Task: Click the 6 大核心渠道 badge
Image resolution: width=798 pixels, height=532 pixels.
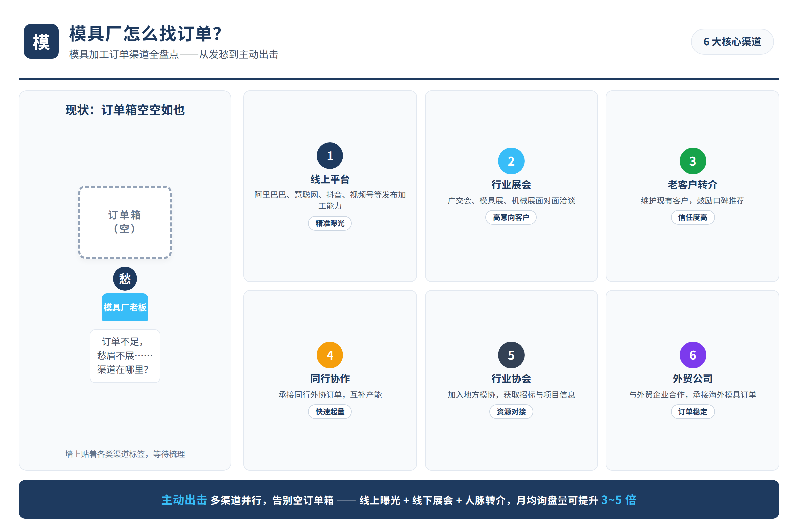Action: click(732, 41)
